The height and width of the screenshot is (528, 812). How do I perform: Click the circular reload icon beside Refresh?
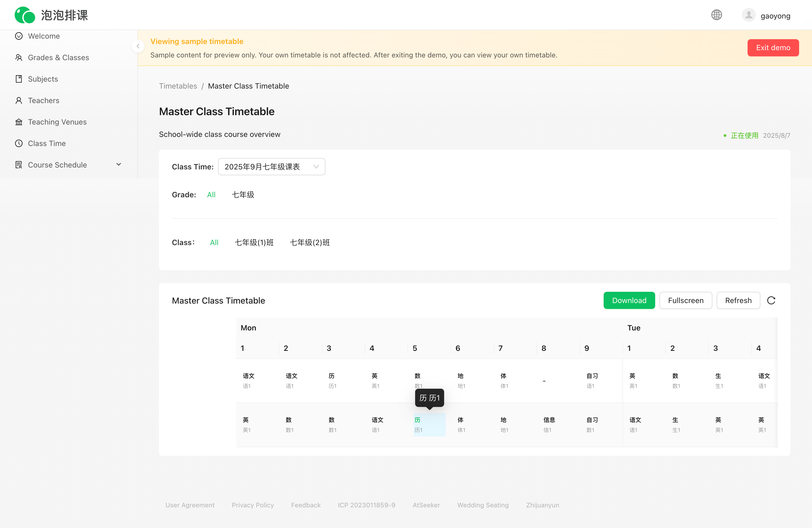coord(771,300)
